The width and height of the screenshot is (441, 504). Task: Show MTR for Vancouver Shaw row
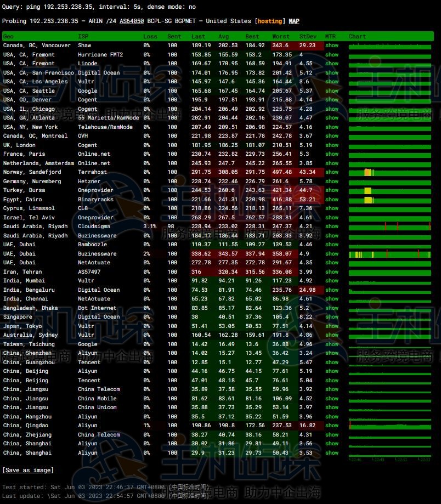(332, 46)
